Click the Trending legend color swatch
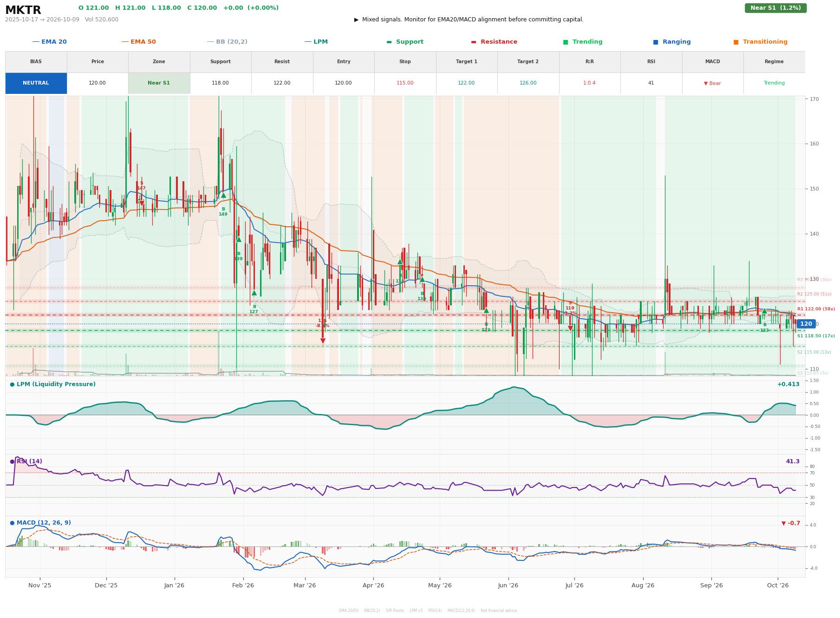The image size is (840, 618). click(566, 42)
